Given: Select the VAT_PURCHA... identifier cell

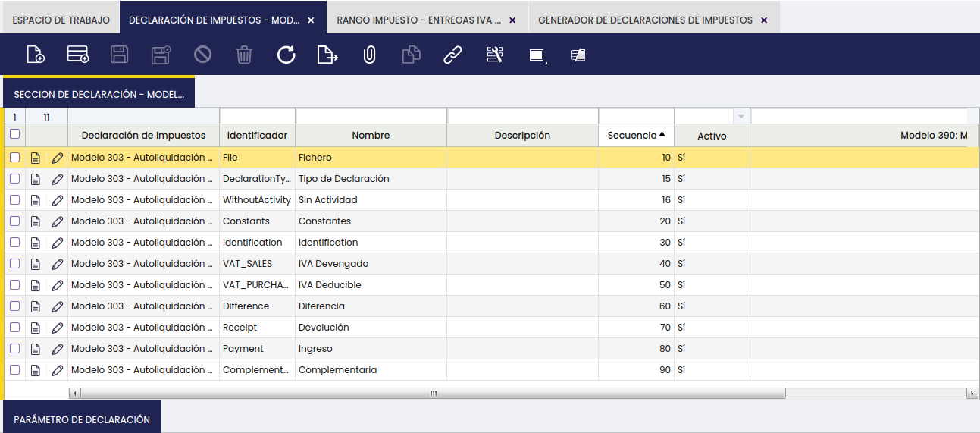Looking at the screenshot, I should tap(257, 285).
